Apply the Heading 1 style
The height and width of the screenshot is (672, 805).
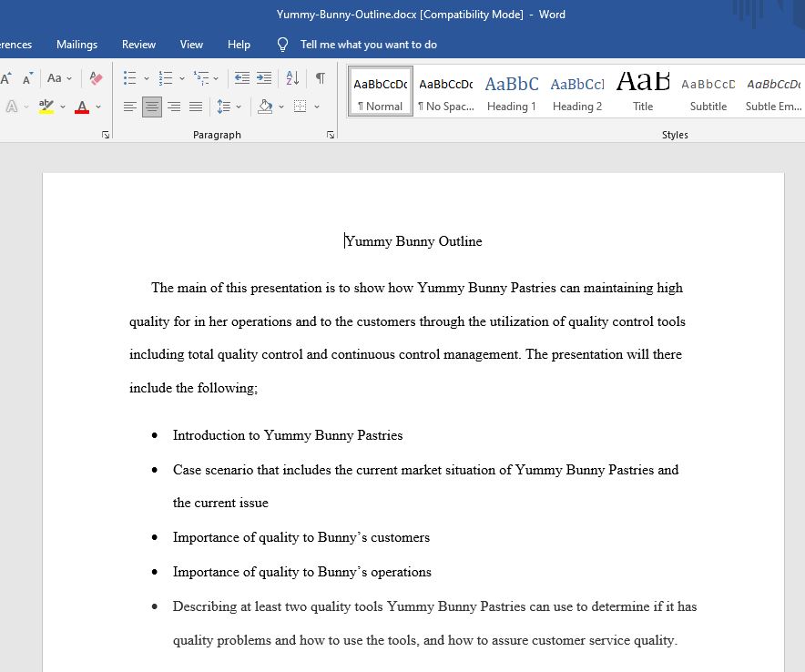pyautogui.click(x=512, y=91)
